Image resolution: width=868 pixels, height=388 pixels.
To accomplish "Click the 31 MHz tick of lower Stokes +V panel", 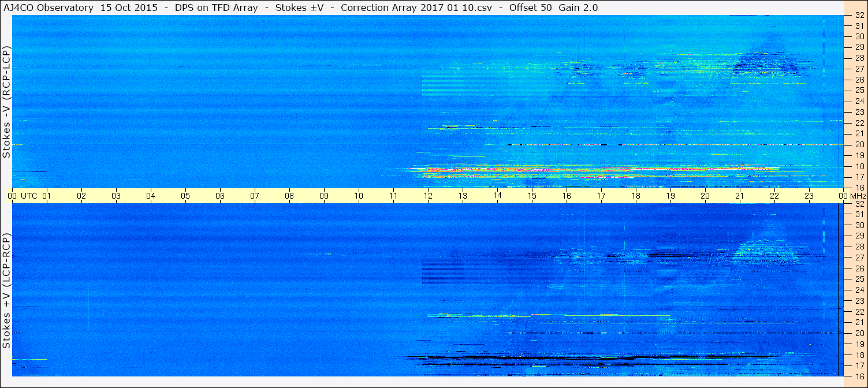I will click(x=859, y=214).
